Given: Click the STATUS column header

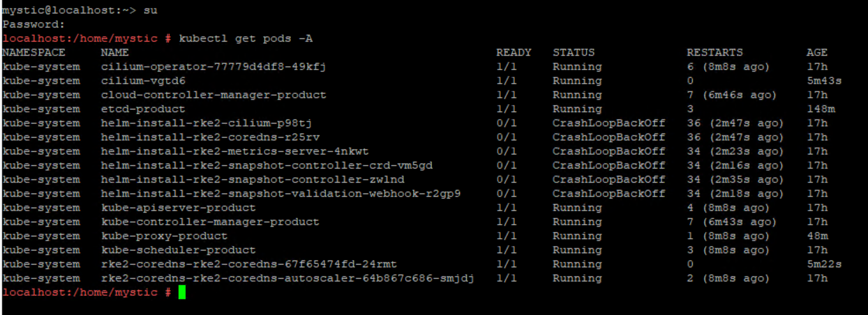Looking at the screenshot, I should pos(573,52).
